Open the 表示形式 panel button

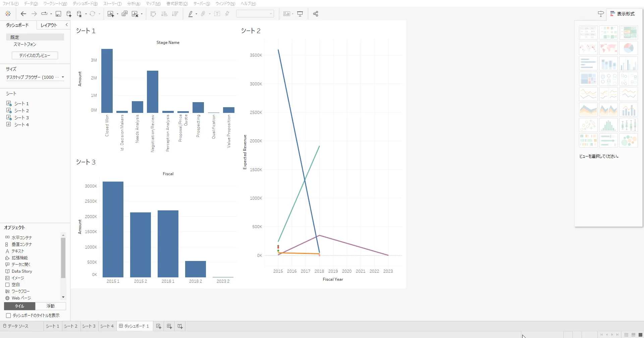[623, 14]
